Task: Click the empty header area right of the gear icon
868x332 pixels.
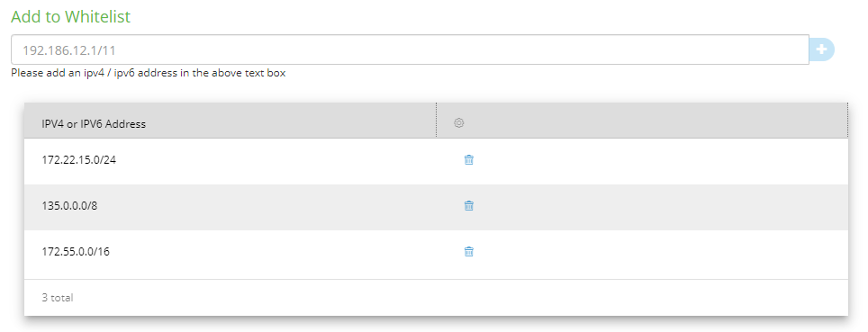Action: [x=656, y=120]
